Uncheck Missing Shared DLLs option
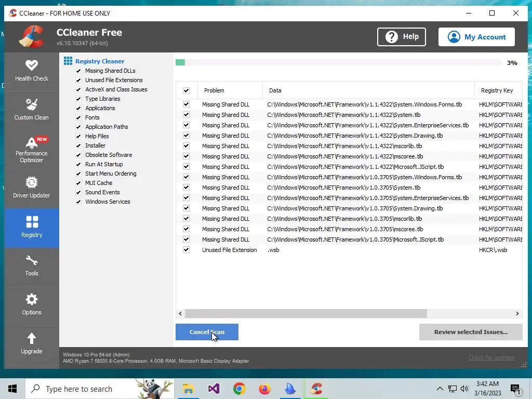The image size is (532, 399). pyautogui.click(x=78, y=71)
